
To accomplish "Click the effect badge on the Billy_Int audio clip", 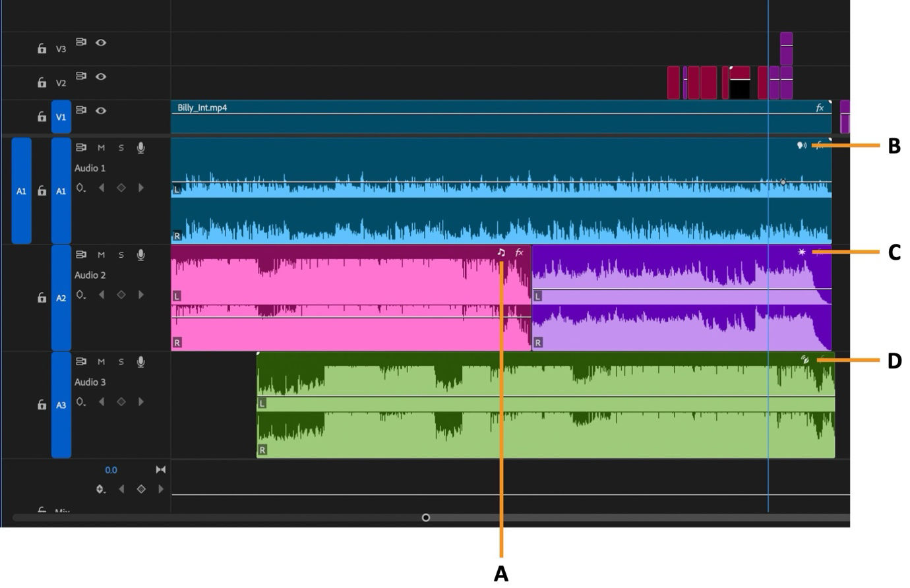I will click(x=801, y=146).
